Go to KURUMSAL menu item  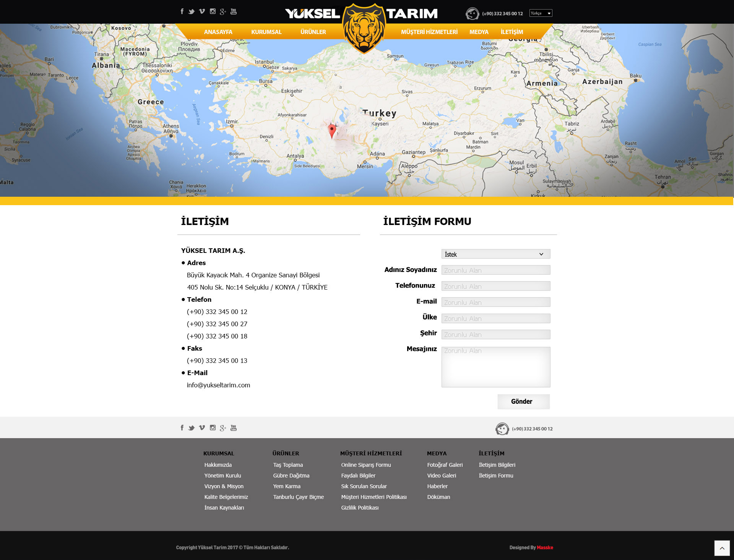pyautogui.click(x=266, y=32)
